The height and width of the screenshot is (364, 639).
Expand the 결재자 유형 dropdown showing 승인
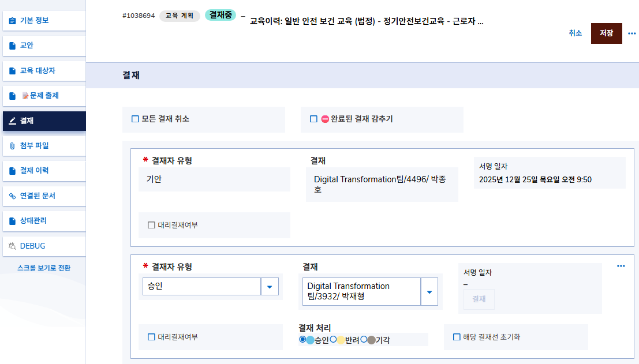pyautogui.click(x=270, y=287)
